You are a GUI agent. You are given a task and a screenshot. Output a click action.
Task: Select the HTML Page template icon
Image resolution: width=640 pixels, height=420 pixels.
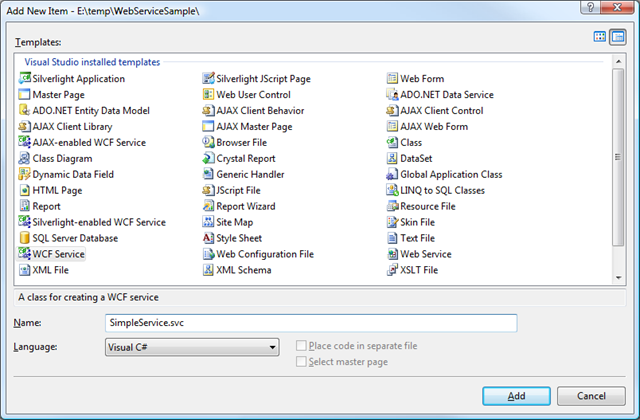pyautogui.click(x=24, y=190)
